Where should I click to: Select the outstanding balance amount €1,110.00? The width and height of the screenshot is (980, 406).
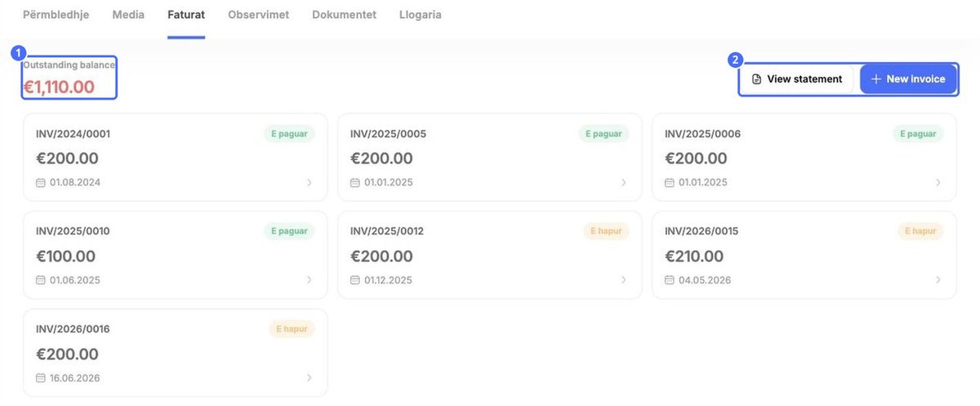point(59,87)
